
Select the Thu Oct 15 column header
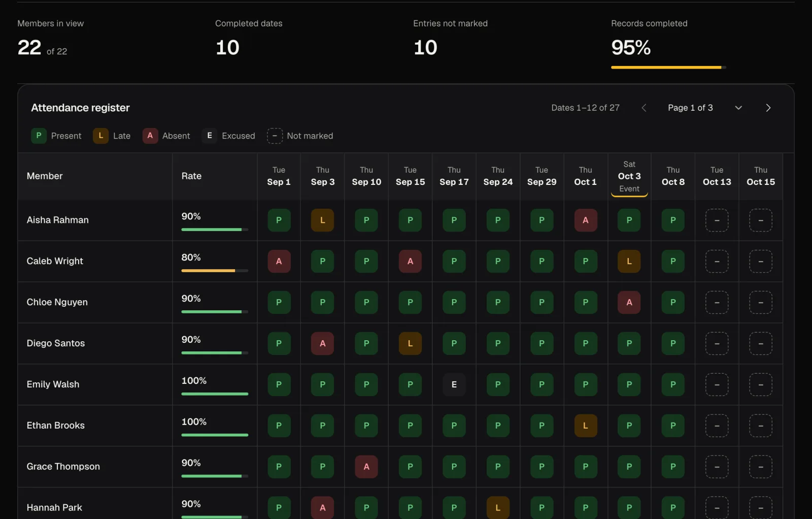[x=760, y=176]
